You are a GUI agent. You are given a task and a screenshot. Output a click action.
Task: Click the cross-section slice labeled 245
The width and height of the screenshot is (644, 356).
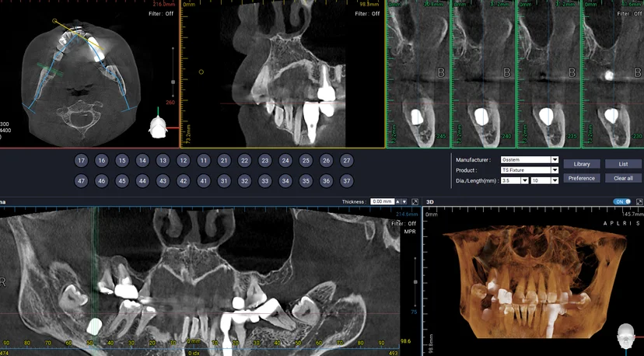point(418,74)
